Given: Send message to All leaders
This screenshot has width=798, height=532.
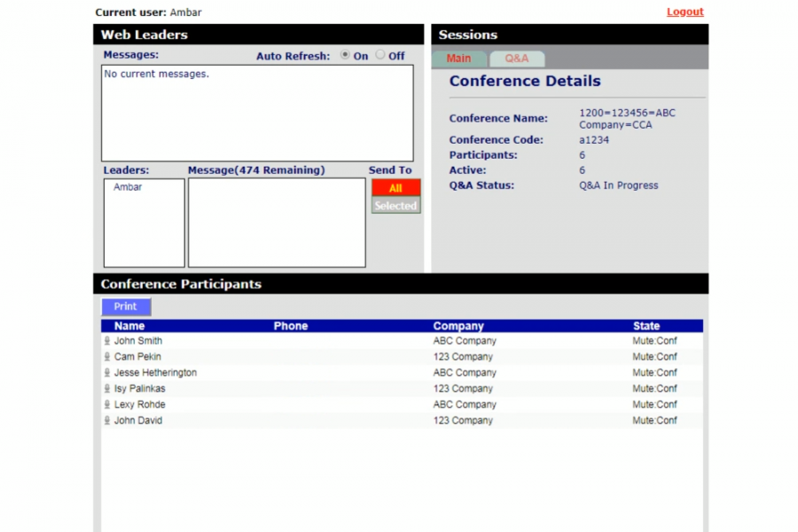Looking at the screenshot, I should [x=395, y=188].
